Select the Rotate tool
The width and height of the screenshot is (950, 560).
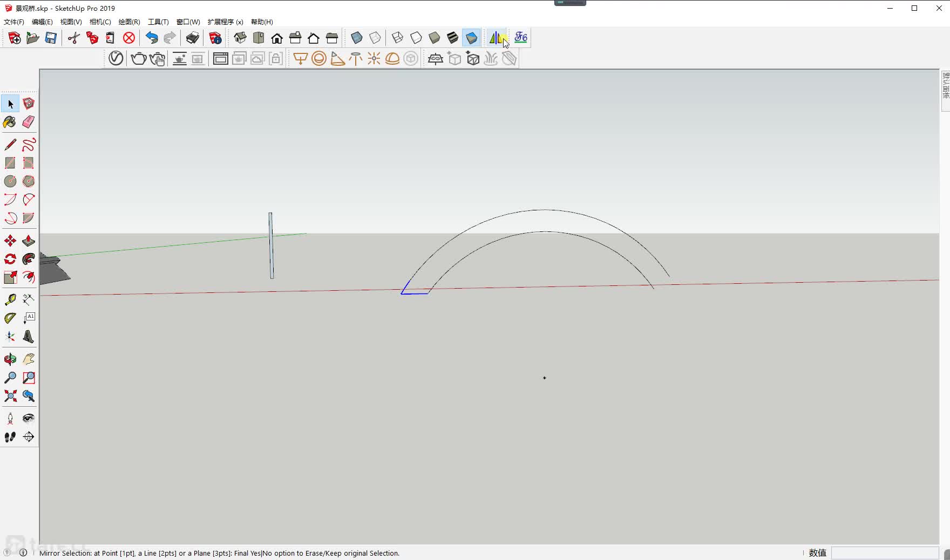(x=10, y=259)
